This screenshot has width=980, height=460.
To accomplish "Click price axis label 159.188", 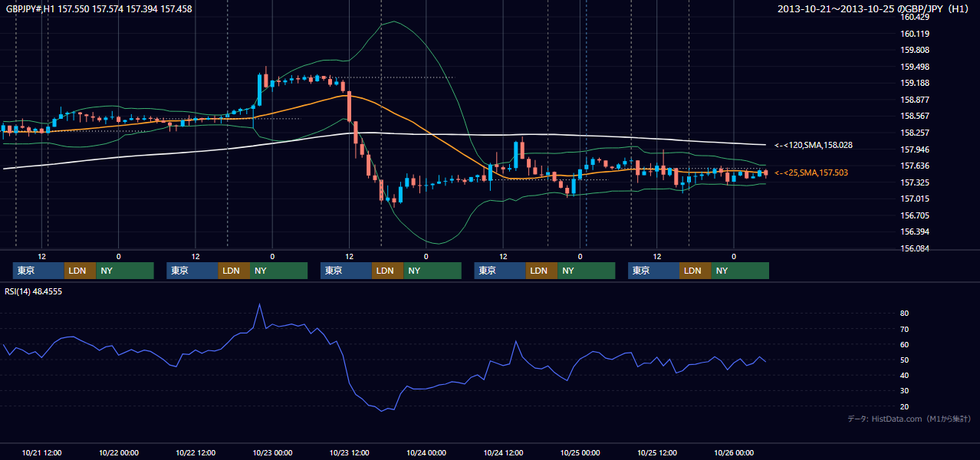I will point(916,84).
